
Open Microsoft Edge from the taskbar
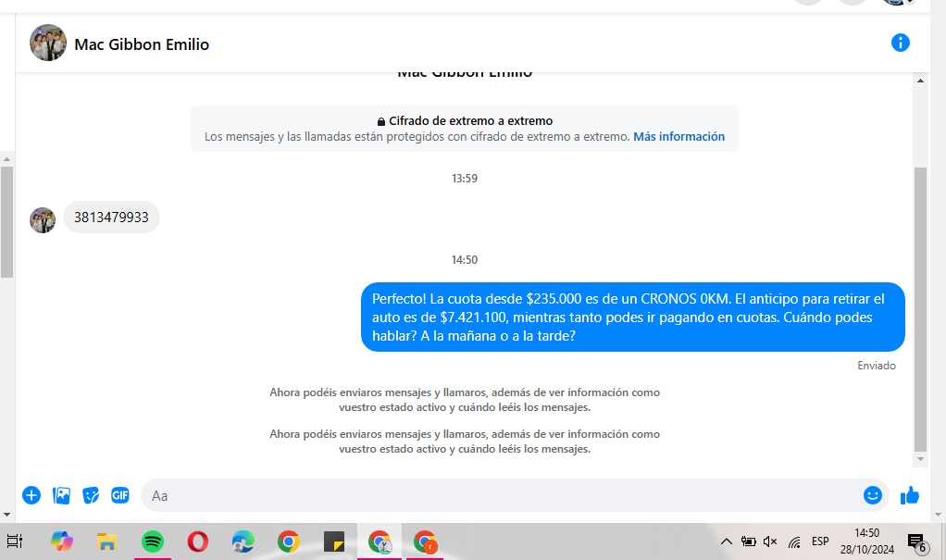[x=243, y=541]
